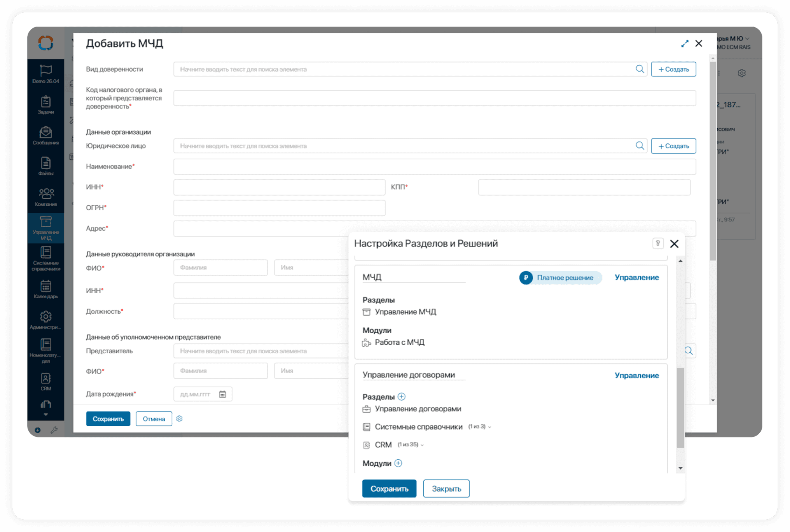Viewport: 790px width, 532px height.
Task: Create a new Вид доверенности
Action: click(x=673, y=69)
